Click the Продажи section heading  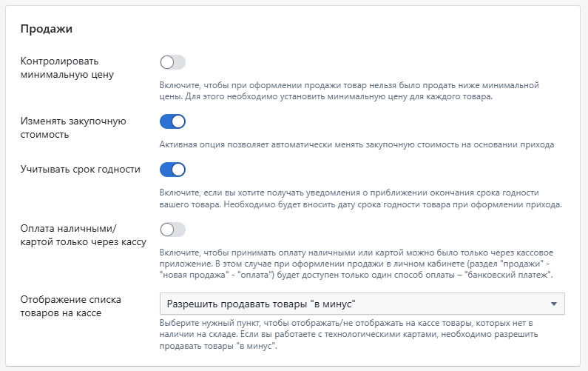tap(46, 29)
